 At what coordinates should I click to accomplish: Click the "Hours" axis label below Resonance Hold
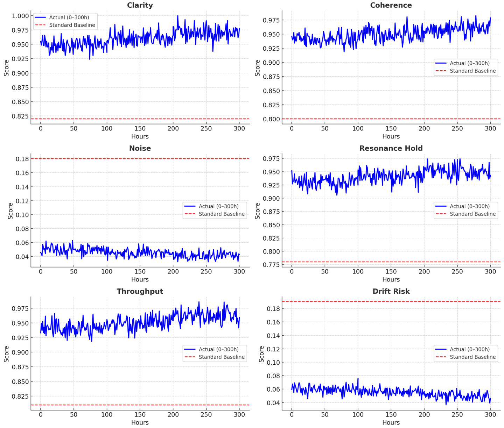coord(391,279)
